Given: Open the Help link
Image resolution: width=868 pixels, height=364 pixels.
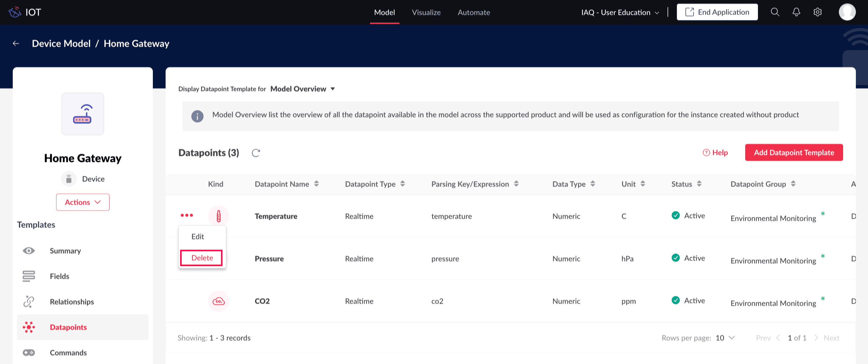Looking at the screenshot, I should coord(715,153).
